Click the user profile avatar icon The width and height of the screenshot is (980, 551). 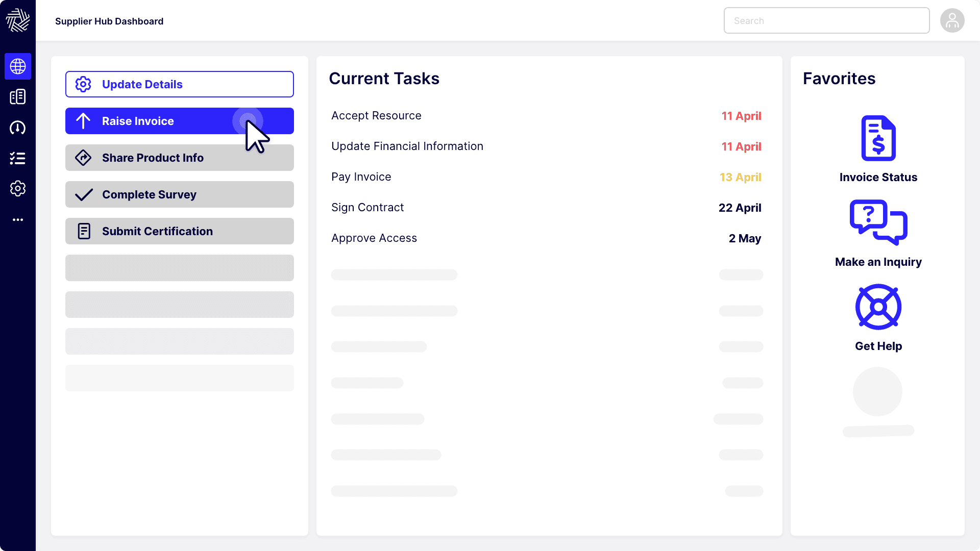point(952,21)
